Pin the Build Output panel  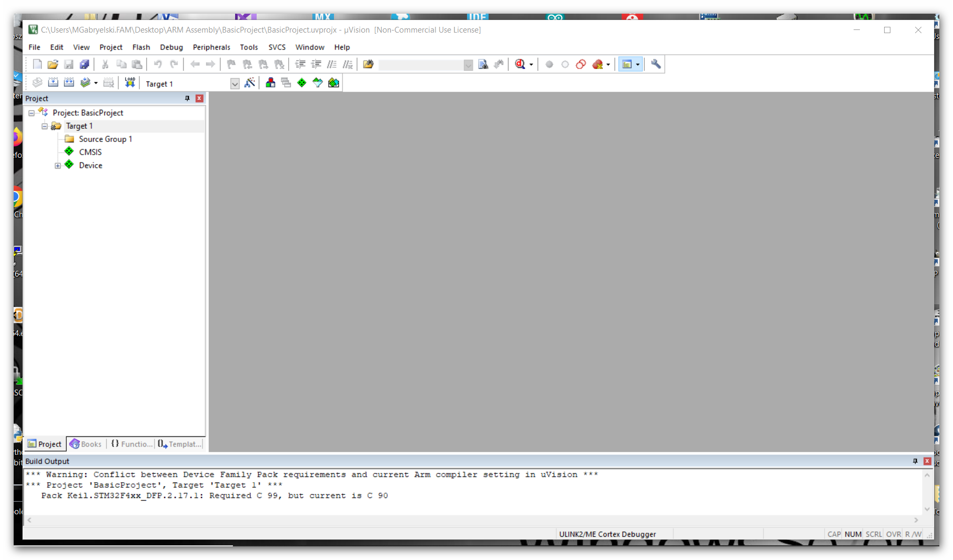point(915,461)
